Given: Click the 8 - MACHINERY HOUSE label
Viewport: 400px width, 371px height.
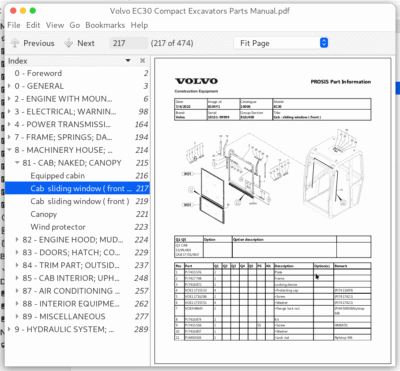Looking at the screenshot, I should (63, 150).
